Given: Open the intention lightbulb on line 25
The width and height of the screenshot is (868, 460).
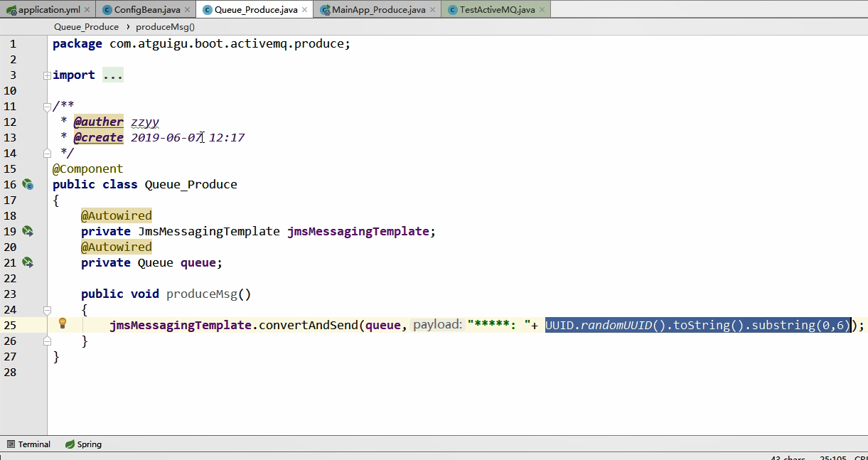Looking at the screenshot, I should click(62, 324).
